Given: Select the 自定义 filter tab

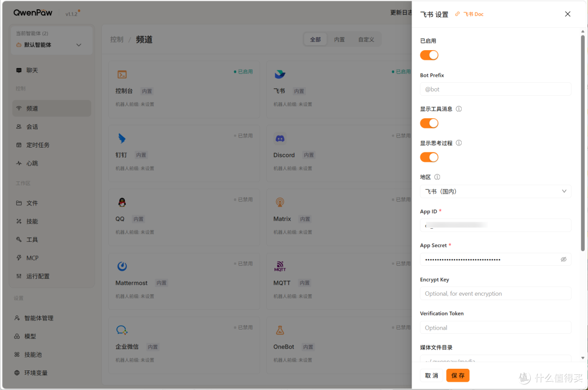Looking at the screenshot, I should pos(366,39).
